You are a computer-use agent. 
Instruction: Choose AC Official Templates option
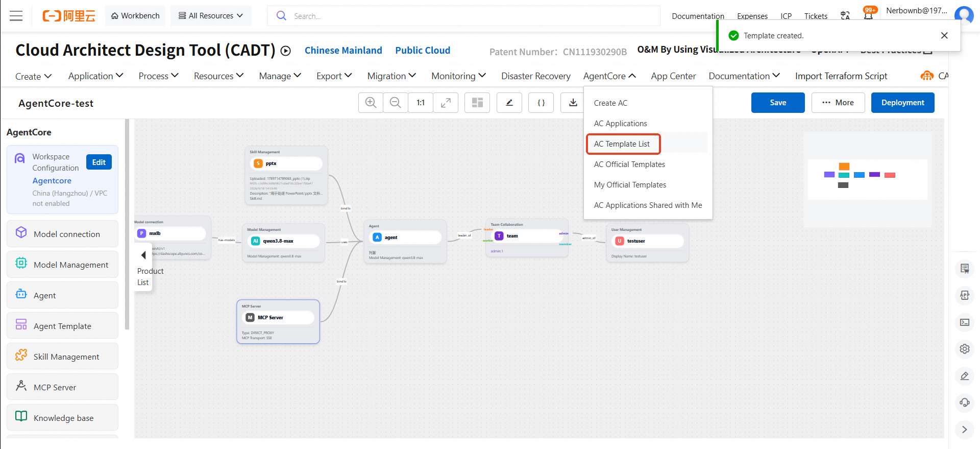click(629, 164)
